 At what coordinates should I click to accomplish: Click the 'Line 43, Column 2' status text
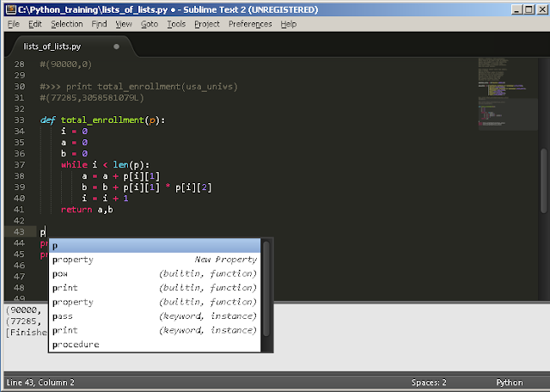(40, 383)
